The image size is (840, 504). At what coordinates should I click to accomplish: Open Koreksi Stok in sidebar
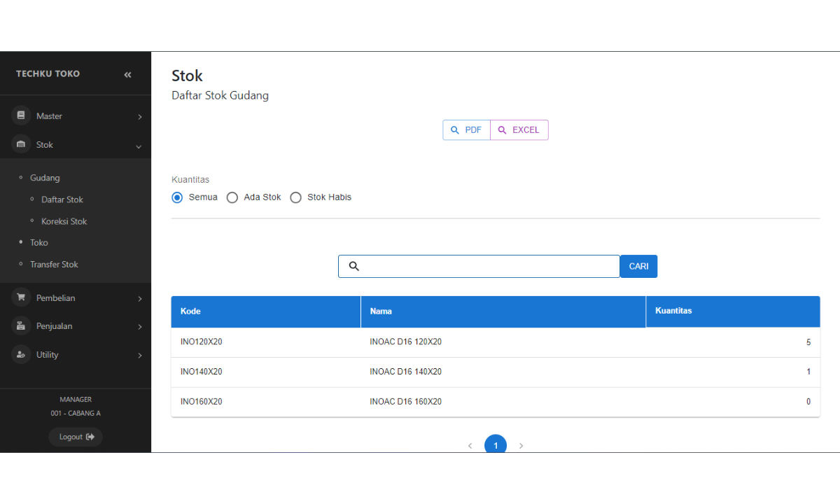click(64, 221)
